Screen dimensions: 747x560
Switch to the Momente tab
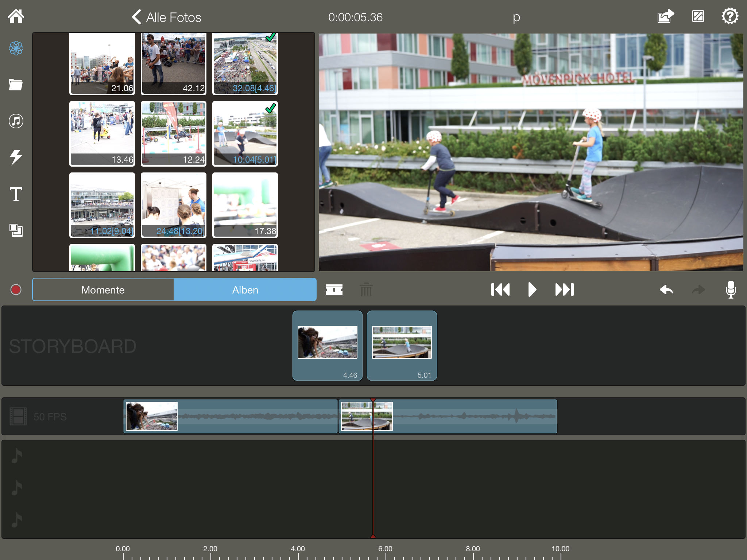(x=103, y=290)
